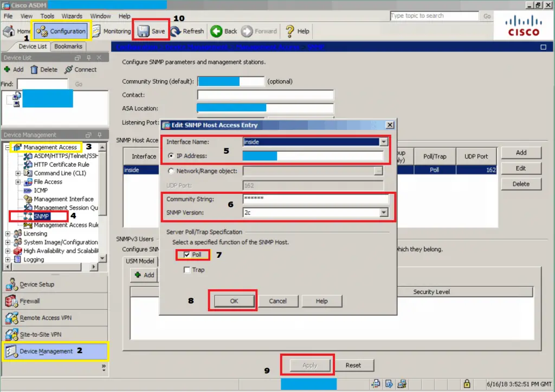Switch to Monitoring view
The image size is (555, 392).
tap(112, 31)
